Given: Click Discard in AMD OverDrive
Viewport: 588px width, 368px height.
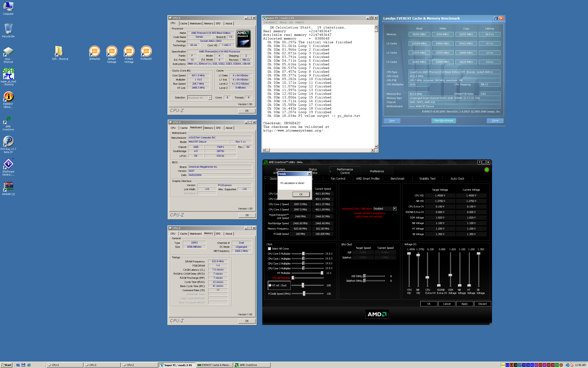Looking at the screenshot, I should pos(483,304).
